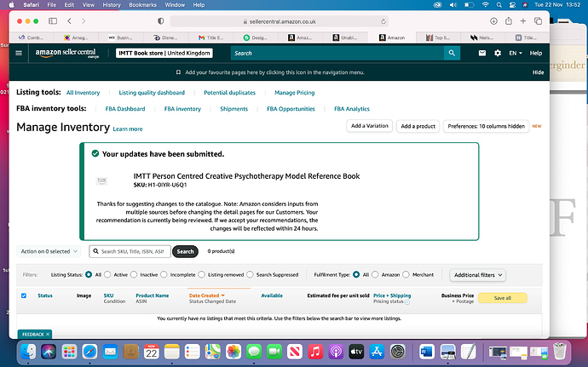588x367 pixels.
Task: Open Mail from the dock
Action: tap(110, 352)
